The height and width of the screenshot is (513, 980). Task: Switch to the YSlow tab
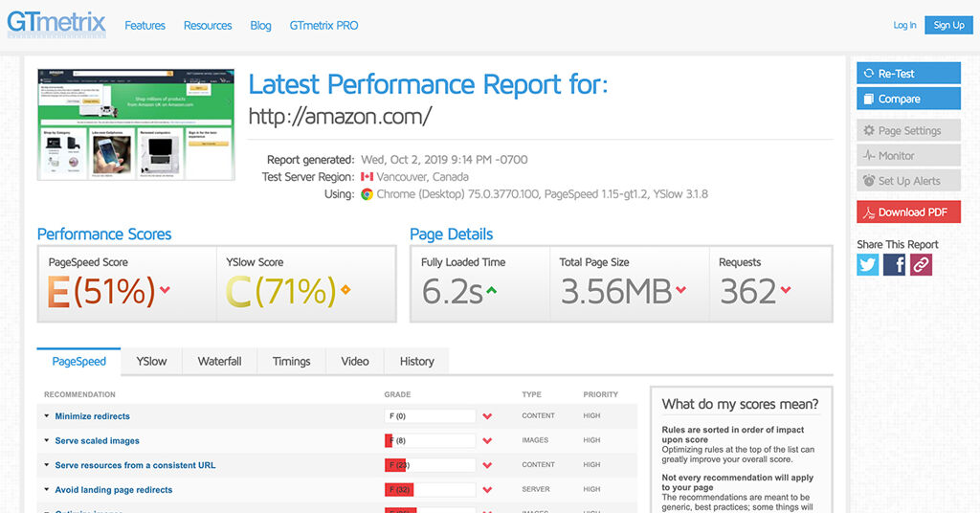[151, 361]
